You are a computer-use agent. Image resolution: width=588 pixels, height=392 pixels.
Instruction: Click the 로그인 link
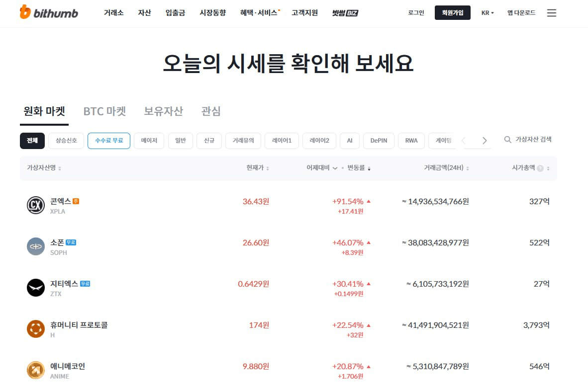click(x=416, y=13)
